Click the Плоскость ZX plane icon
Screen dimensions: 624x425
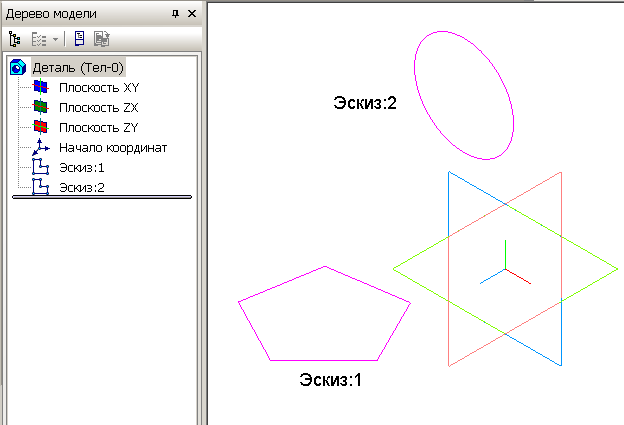[40, 107]
